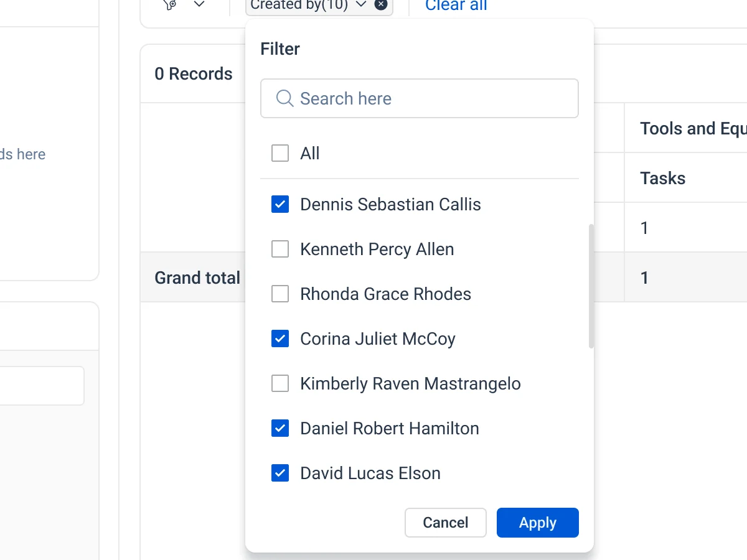Viewport: 747px width, 560px height.
Task: Uncheck Dennis Sebastian Callis
Action: [x=280, y=204]
